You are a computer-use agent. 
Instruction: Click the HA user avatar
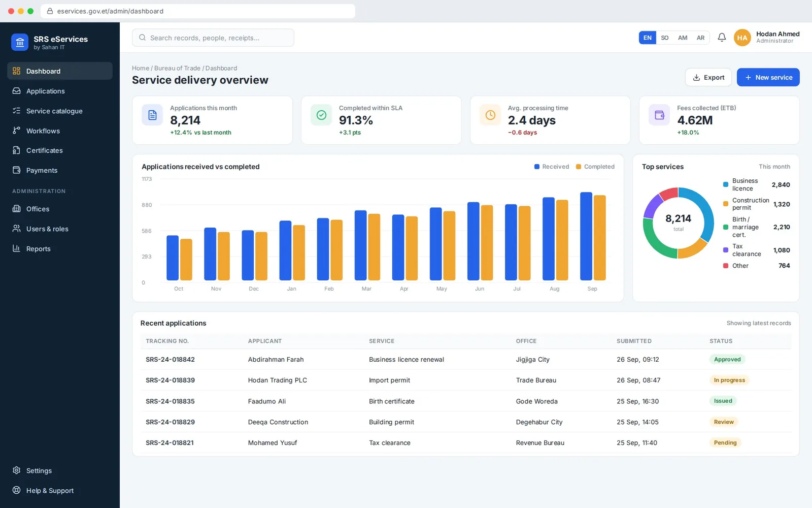click(742, 38)
